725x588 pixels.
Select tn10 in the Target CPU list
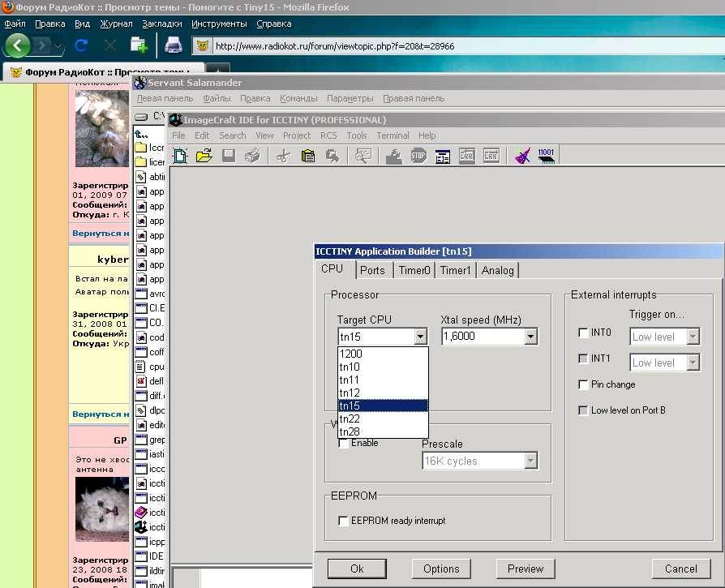tap(383, 367)
